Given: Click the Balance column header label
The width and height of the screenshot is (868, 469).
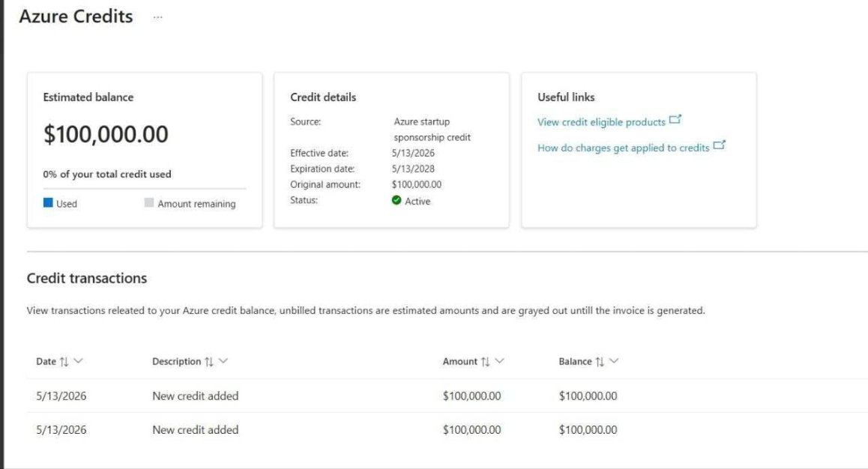Looking at the screenshot, I should [x=575, y=362].
